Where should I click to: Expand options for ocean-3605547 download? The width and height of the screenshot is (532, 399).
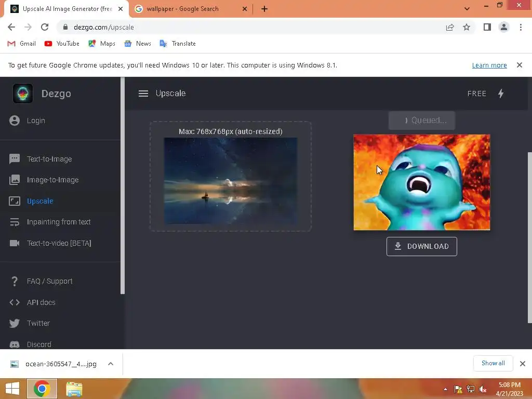pyautogui.click(x=111, y=364)
